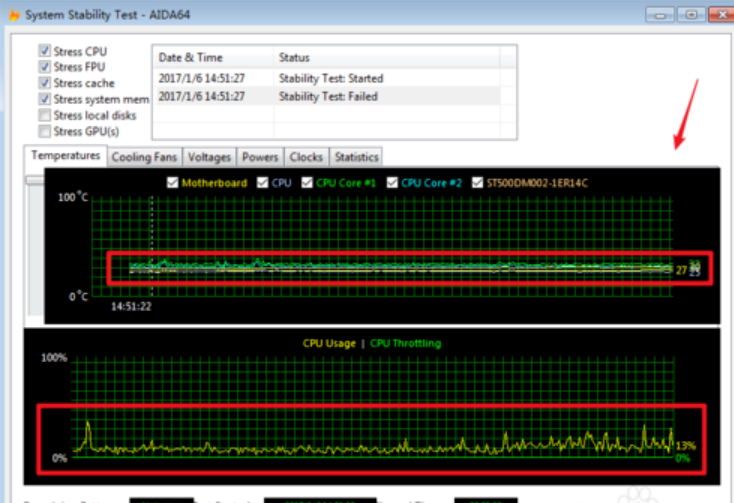Screen dimensions: 734x503
Task: Disable the Stress cache checkbox
Action: coord(44,83)
